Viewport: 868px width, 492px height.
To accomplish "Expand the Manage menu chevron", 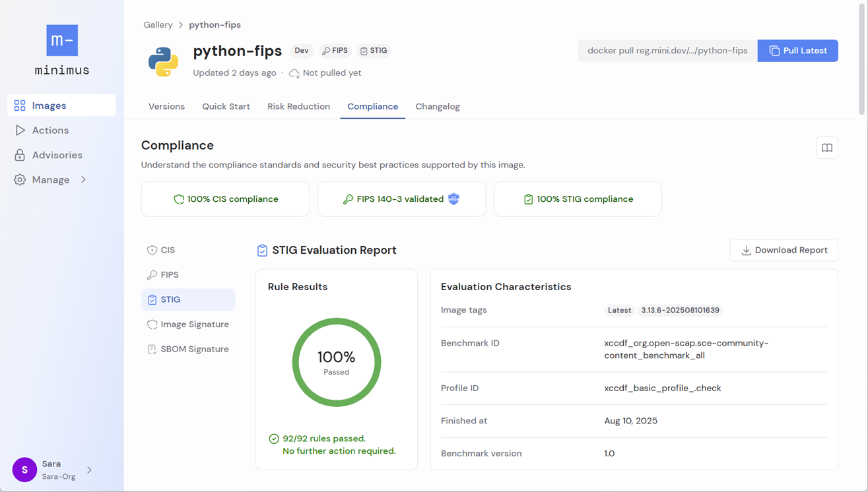I will click(x=84, y=179).
